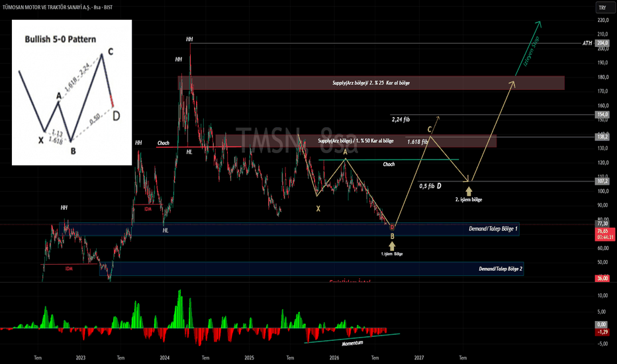This screenshot has width=617, height=364.
Task: Select the Demand/Talep Bölge 1 label
Action: (x=493, y=228)
